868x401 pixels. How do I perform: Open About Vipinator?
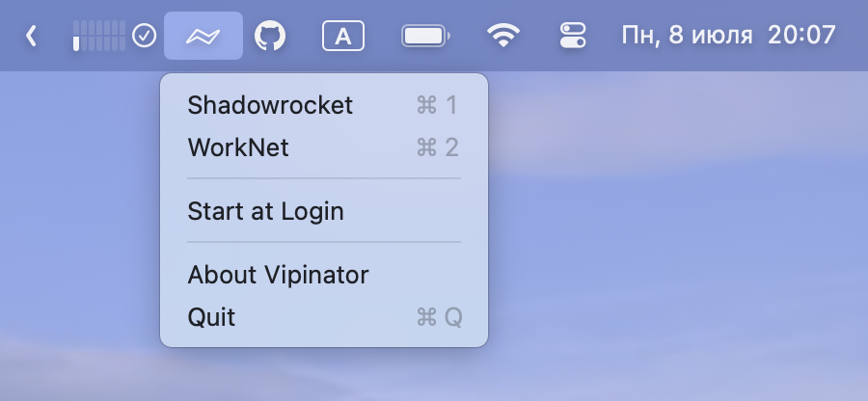click(278, 275)
